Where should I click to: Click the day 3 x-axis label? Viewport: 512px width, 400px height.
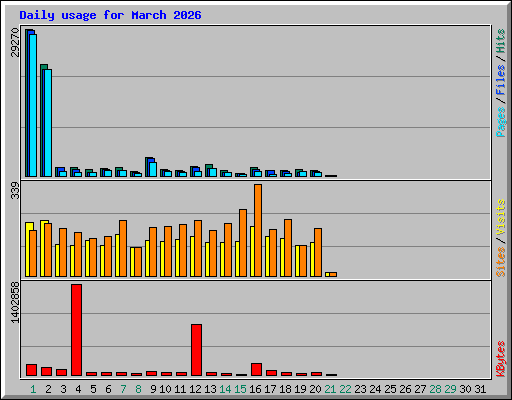63,389
